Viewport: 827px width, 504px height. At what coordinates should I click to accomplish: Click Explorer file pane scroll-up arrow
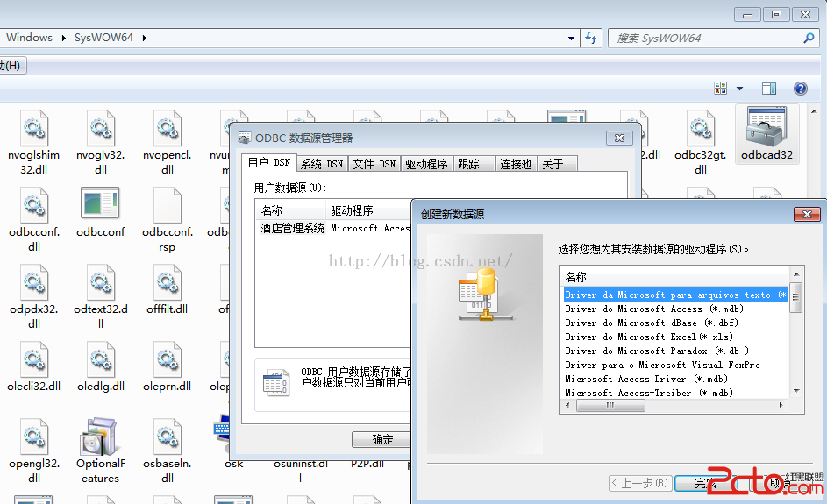coord(814,111)
